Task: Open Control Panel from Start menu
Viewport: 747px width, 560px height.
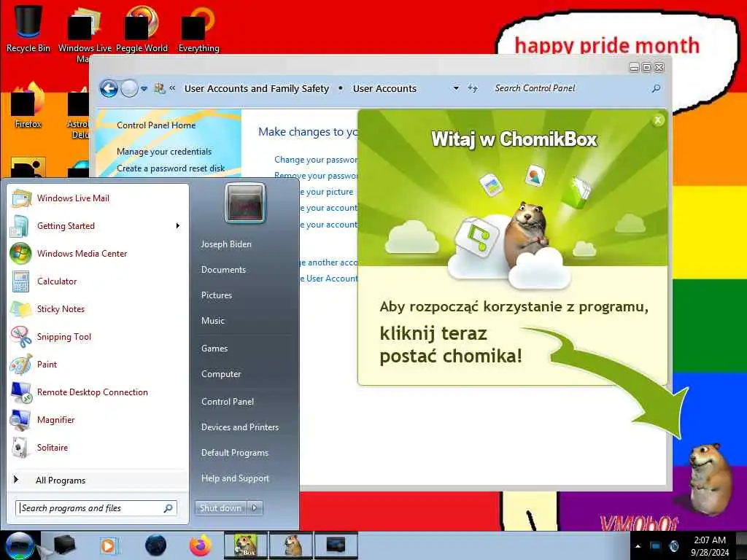Action: tap(228, 402)
